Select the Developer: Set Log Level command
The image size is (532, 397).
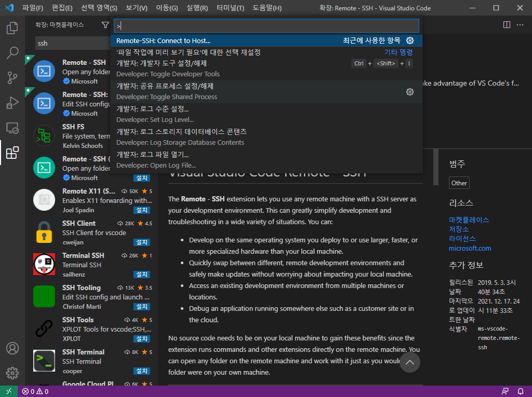click(x=267, y=114)
